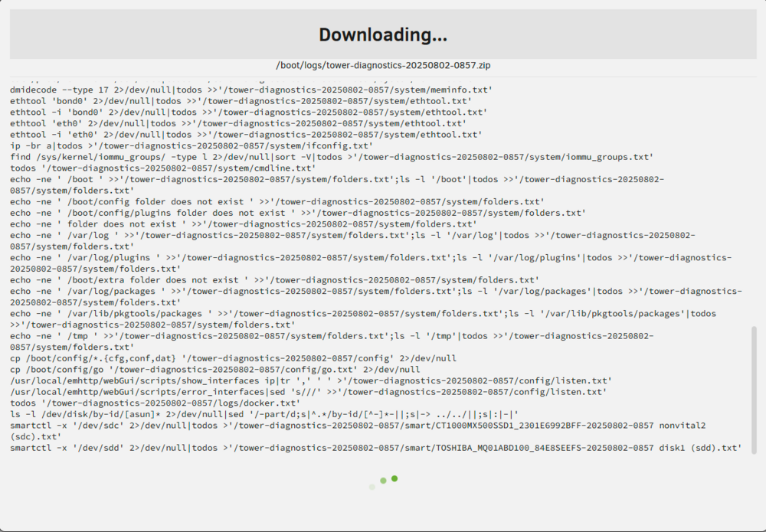Click the dmidecode --type 17 log line

tap(251, 90)
